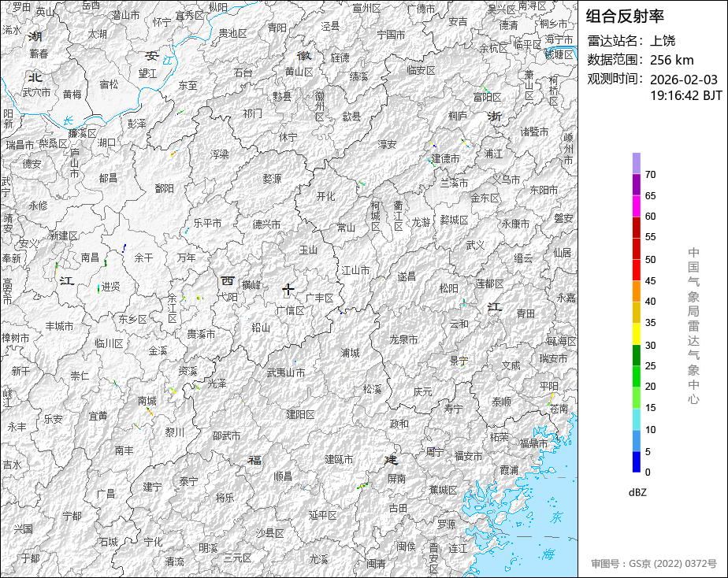Image resolution: width=728 pixels, height=578 pixels.
Task: Select the yellow 30 dBZ legend segment
Action: point(637,334)
